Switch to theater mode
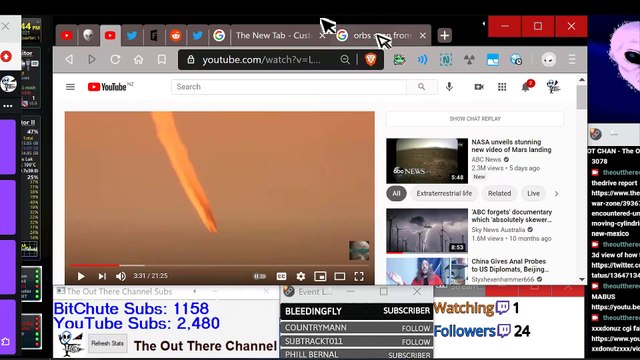 (x=340, y=276)
